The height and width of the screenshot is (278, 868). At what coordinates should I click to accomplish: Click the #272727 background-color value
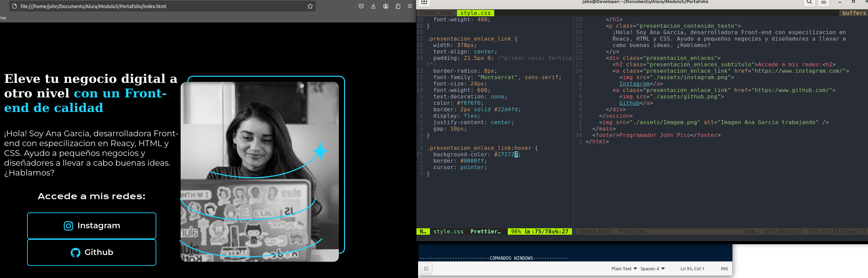click(x=506, y=154)
